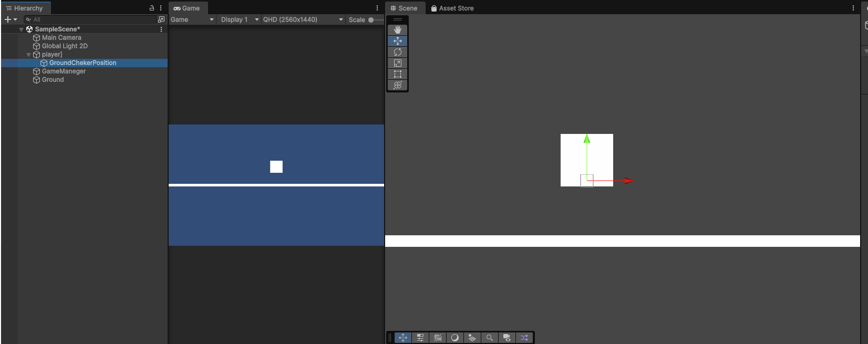
Task: Click the GameManeger cube icon
Action: coord(36,71)
